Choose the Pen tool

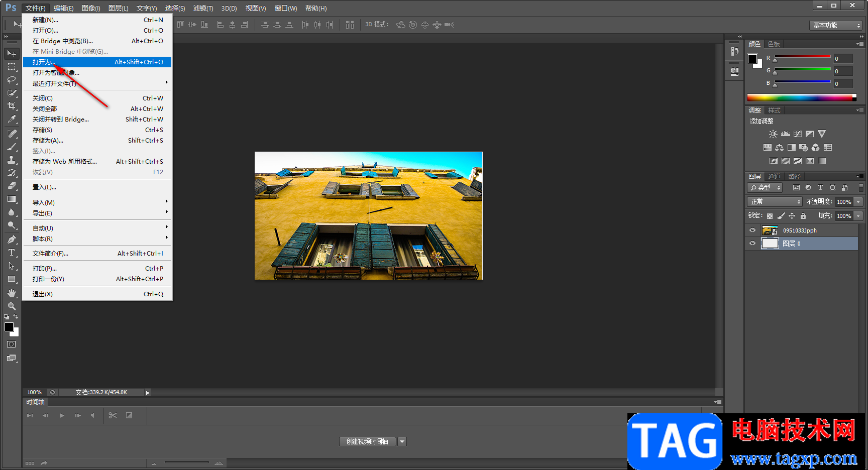click(x=11, y=240)
